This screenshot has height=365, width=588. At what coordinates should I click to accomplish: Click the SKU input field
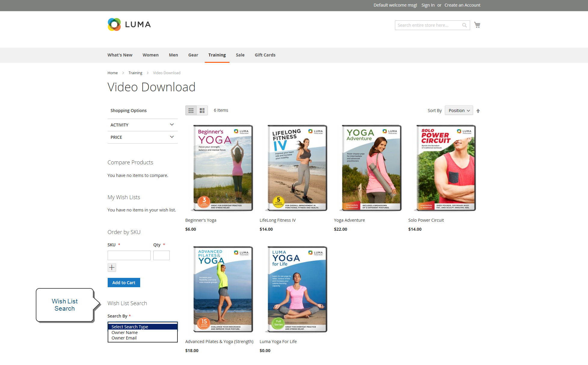click(129, 255)
